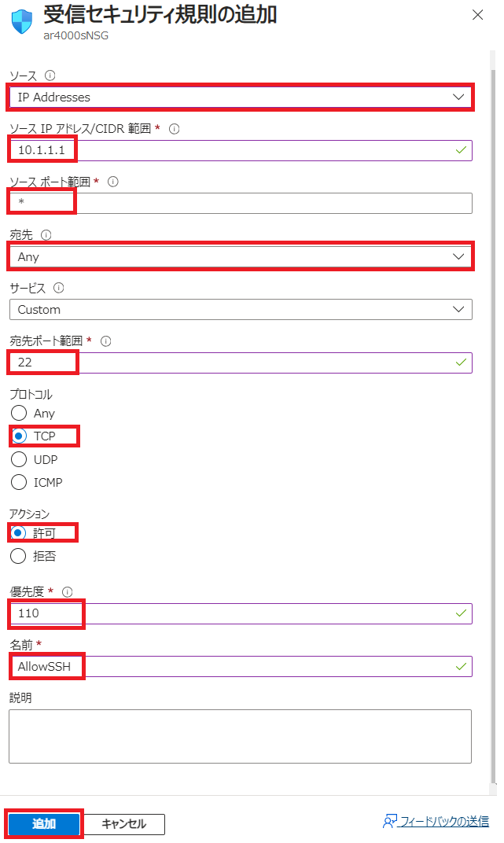
Task: Select the 拒否 action radio button
Action: 19,556
